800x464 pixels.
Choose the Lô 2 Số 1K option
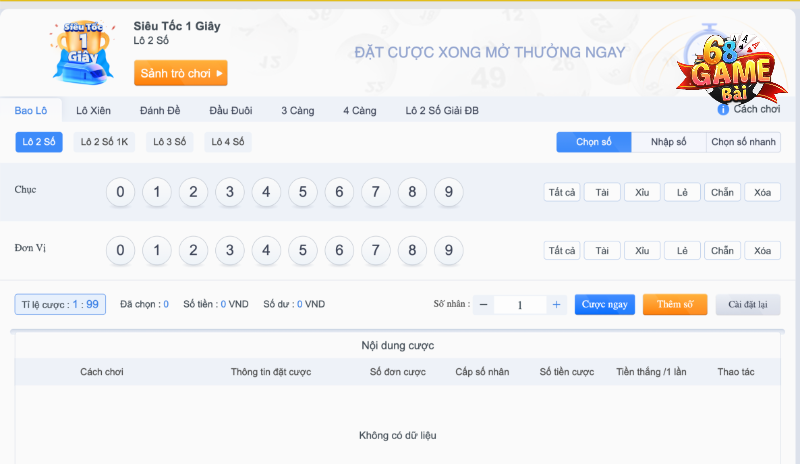pyautogui.click(x=105, y=143)
